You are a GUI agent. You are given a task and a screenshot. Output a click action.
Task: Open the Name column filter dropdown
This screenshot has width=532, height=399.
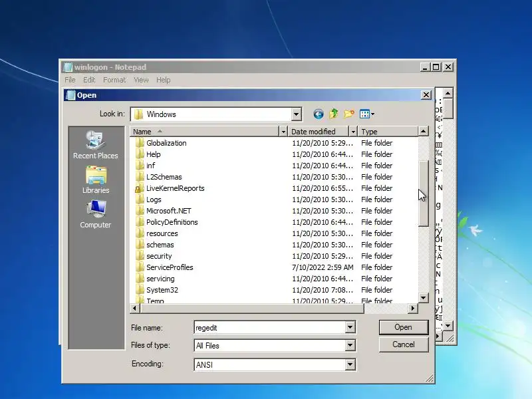click(283, 131)
